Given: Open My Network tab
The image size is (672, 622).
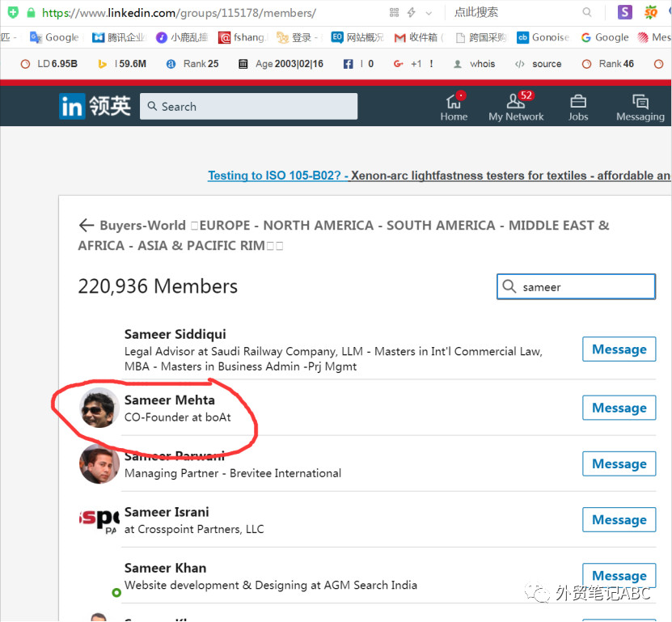Looking at the screenshot, I should 516,107.
